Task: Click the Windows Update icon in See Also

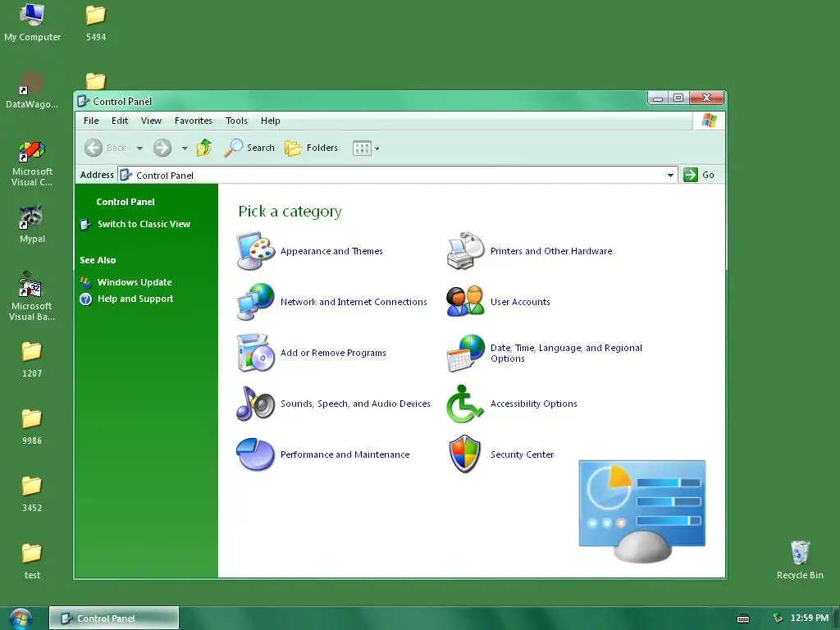Action: 85,282
